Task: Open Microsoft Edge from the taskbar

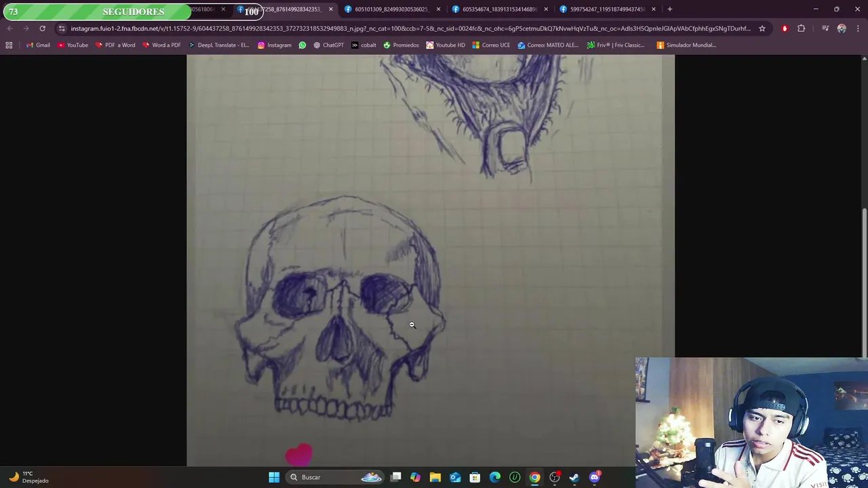Action: 495,477
